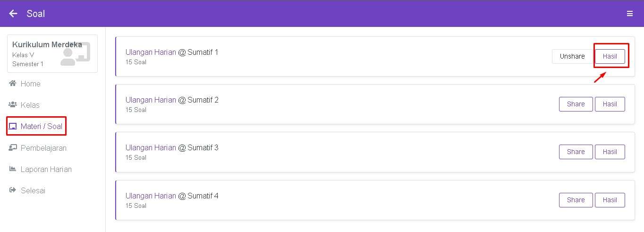
Task: Click the back arrow icon
Action: (x=13, y=14)
